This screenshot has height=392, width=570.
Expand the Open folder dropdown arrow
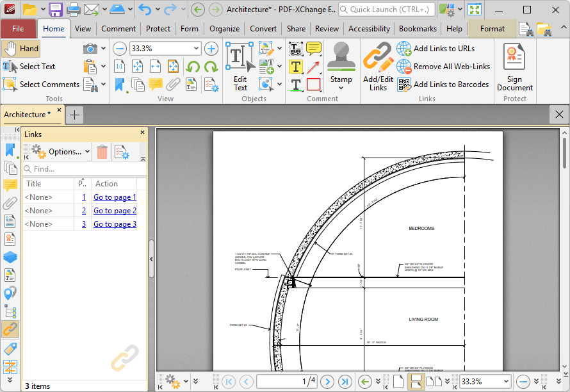[x=42, y=10]
